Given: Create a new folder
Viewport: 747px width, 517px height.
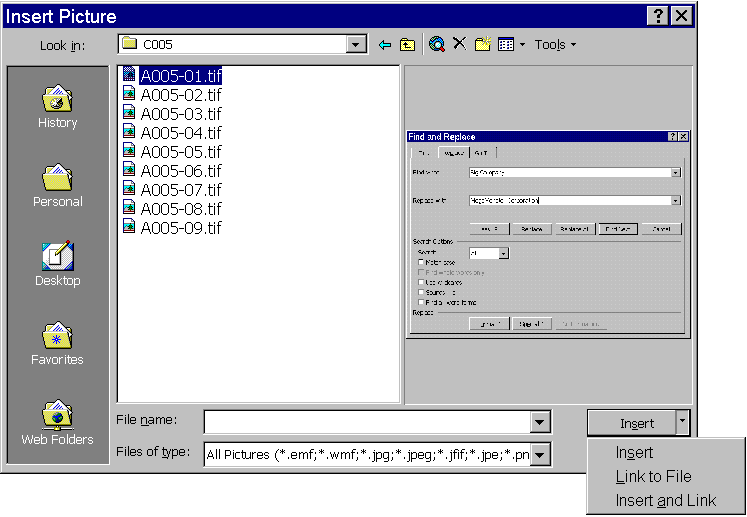Looking at the screenshot, I should click(483, 44).
